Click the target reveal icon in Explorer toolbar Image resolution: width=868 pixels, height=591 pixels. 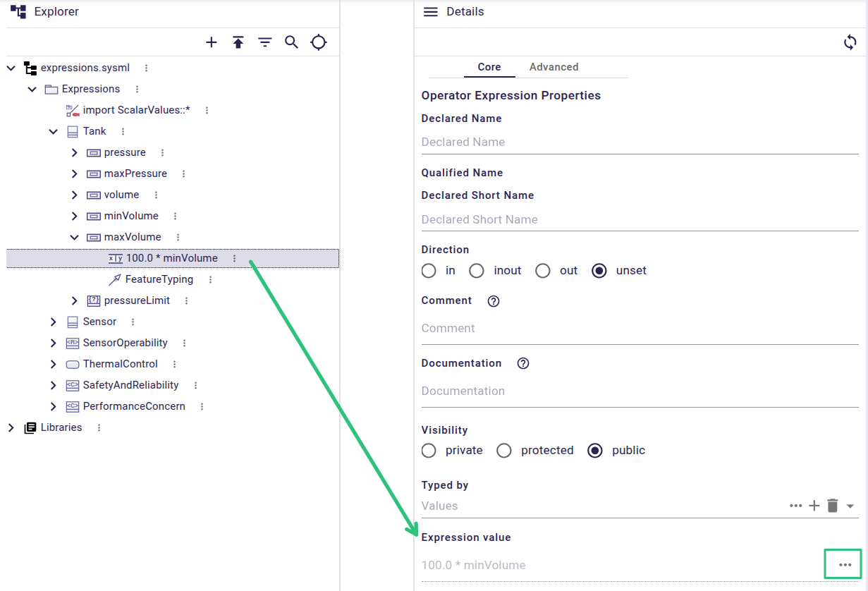tap(319, 42)
